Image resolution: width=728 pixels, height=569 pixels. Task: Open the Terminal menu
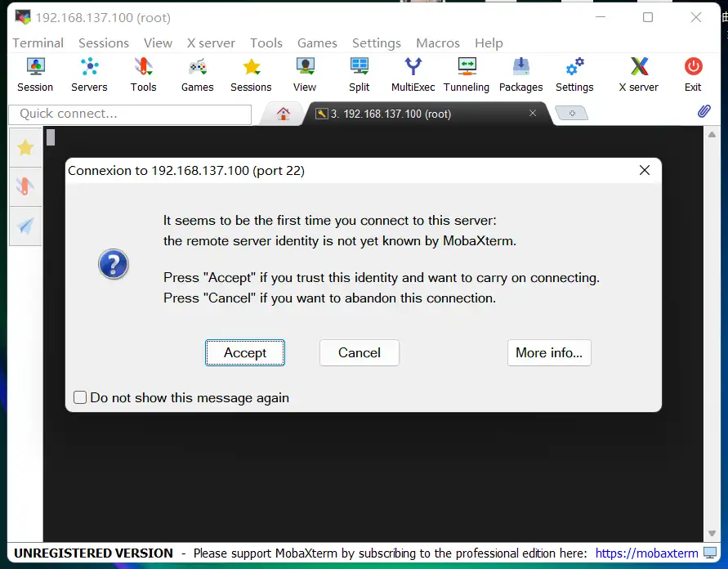click(38, 43)
